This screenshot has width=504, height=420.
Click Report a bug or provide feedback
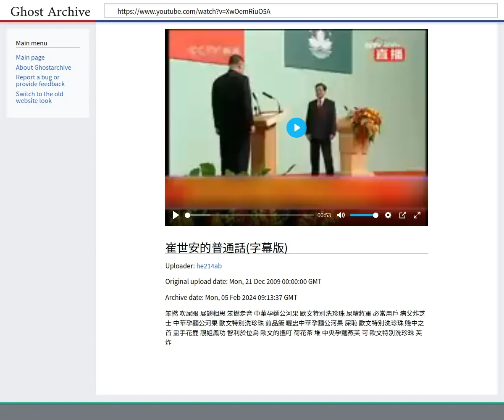(x=40, y=81)
